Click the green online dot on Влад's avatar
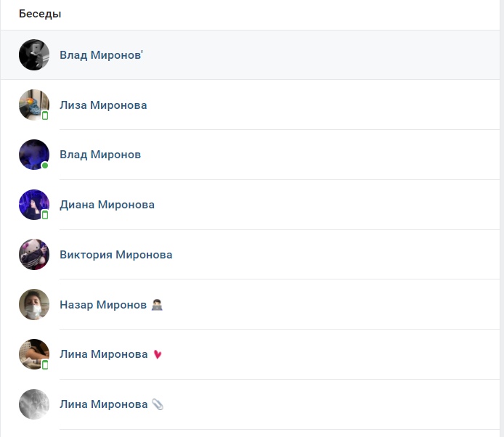Screen dimensions: 504x437 [x=45, y=166]
